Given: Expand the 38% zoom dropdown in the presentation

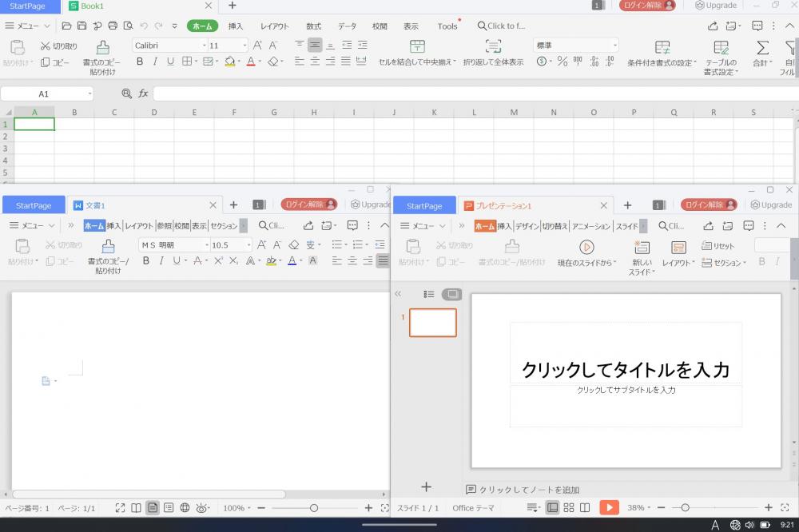Looking at the screenshot, I should click(x=639, y=507).
